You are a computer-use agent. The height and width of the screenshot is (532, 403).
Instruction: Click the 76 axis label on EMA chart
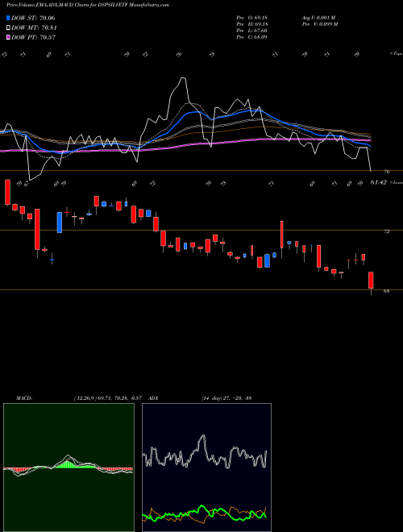click(386, 172)
